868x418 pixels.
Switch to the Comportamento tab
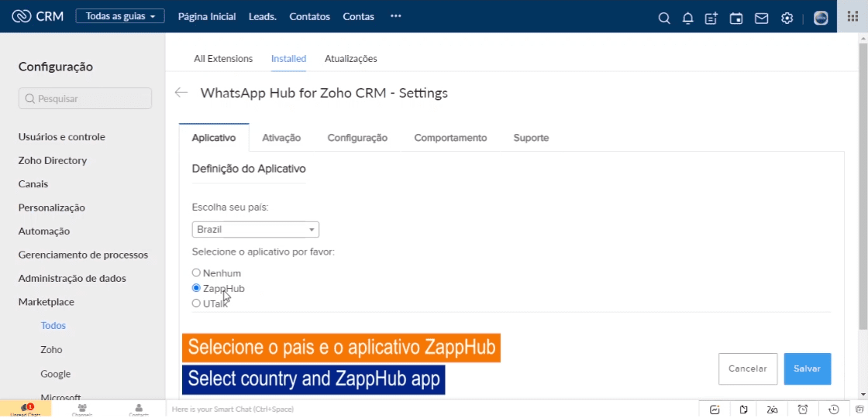(x=450, y=138)
